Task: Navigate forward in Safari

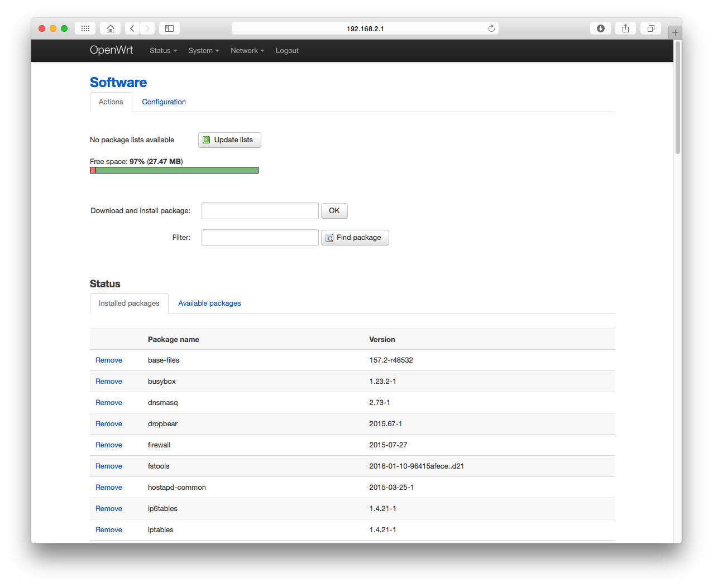Action: tap(147, 28)
